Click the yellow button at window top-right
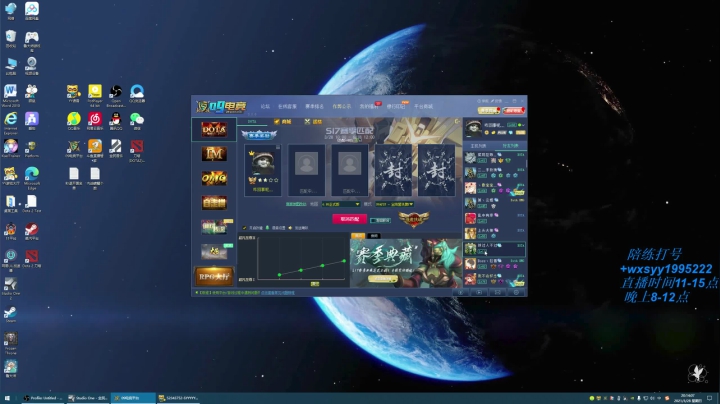This screenshot has height=404, width=720. coord(489,110)
